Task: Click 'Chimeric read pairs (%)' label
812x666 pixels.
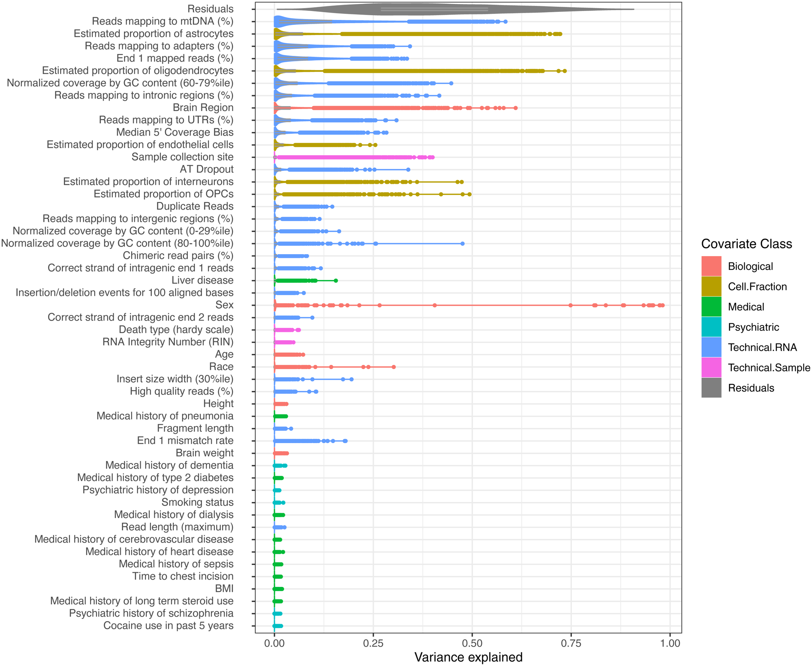Action: tap(178, 255)
